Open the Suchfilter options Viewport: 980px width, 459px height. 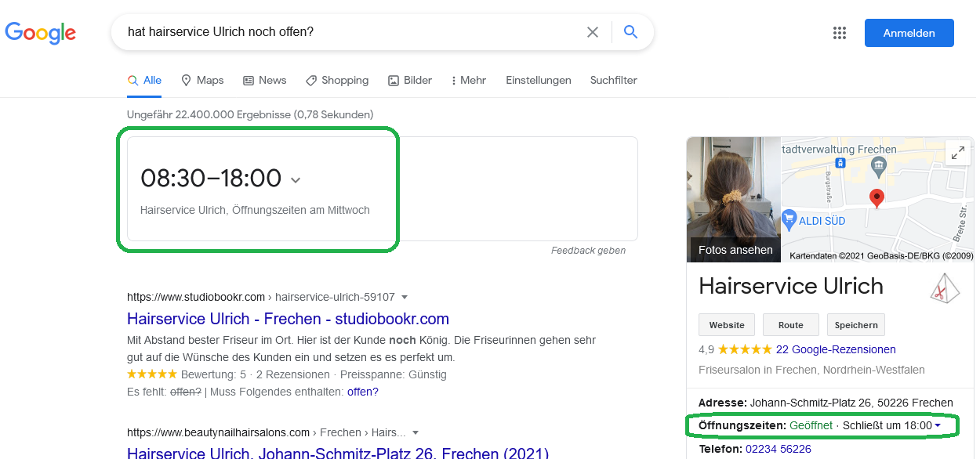point(614,80)
